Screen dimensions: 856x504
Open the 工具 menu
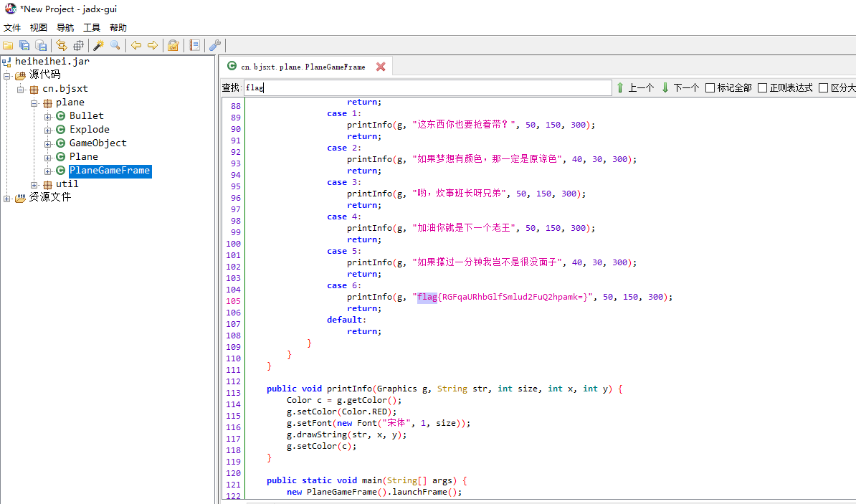click(92, 27)
